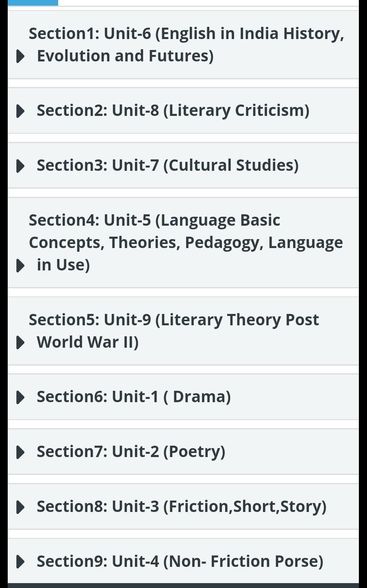The height and width of the screenshot is (588, 367).
Task: Open Section8: Unit-3 Friction, Short, Story title
Action: click(x=181, y=507)
